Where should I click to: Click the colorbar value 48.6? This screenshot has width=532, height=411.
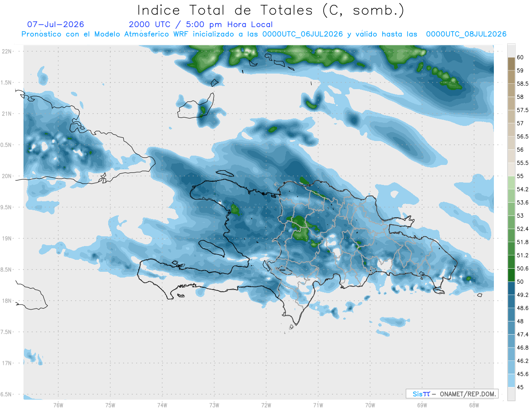pyautogui.click(x=522, y=308)
